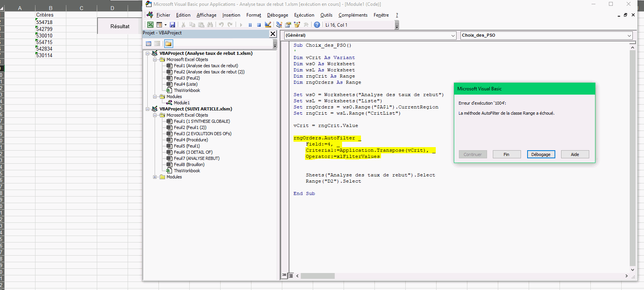
Task: Click the Save workbook floppy icon
Action: [172, 25]
